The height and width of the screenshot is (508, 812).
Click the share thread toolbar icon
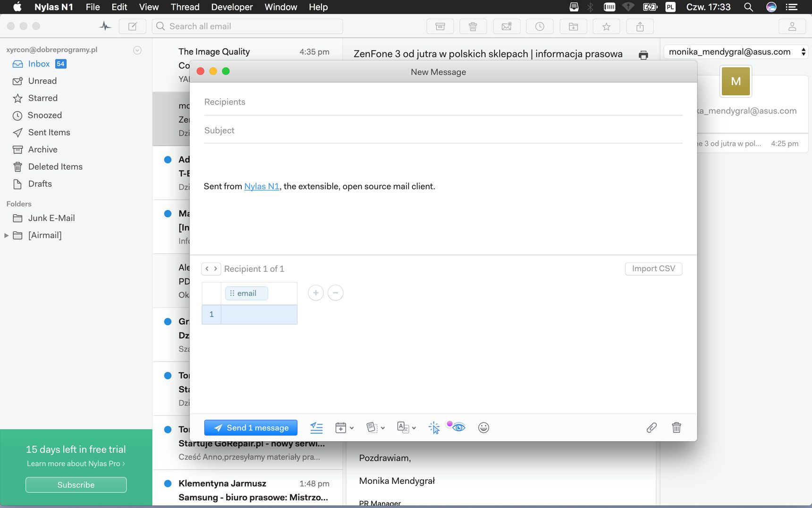point(640,26)
